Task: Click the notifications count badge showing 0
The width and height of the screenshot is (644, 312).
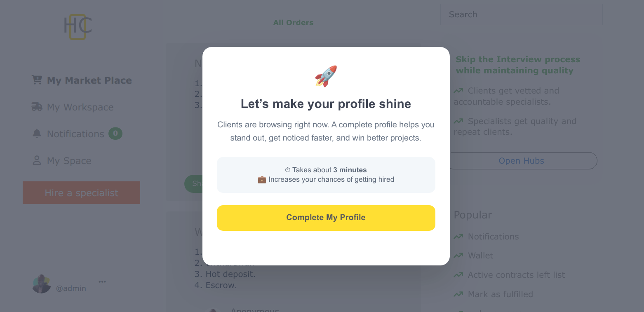Action: click(x=115, y=133)
